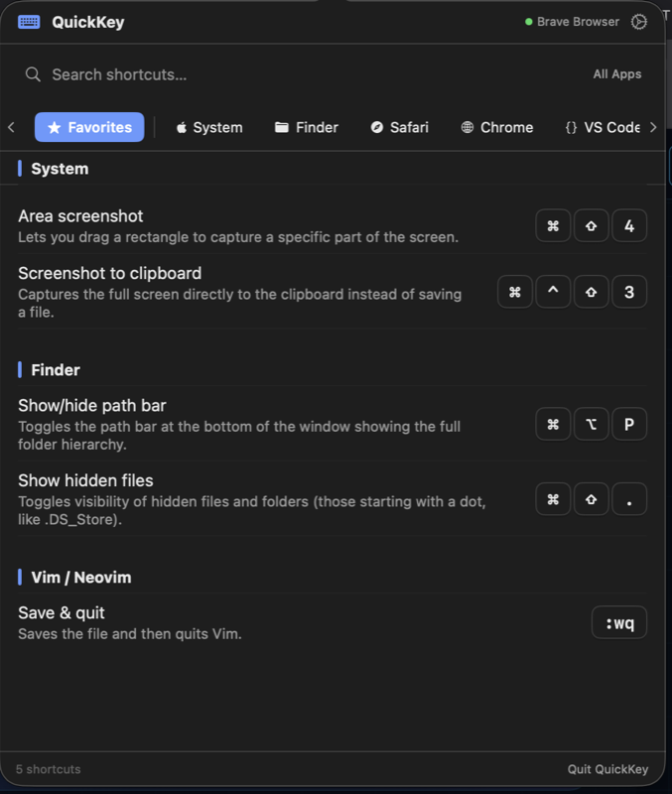Viewport: 672px width, 794px height.
Task: Click the 4 key of Area screenshot
Action: pyautogui.click(x=629, y=226)
